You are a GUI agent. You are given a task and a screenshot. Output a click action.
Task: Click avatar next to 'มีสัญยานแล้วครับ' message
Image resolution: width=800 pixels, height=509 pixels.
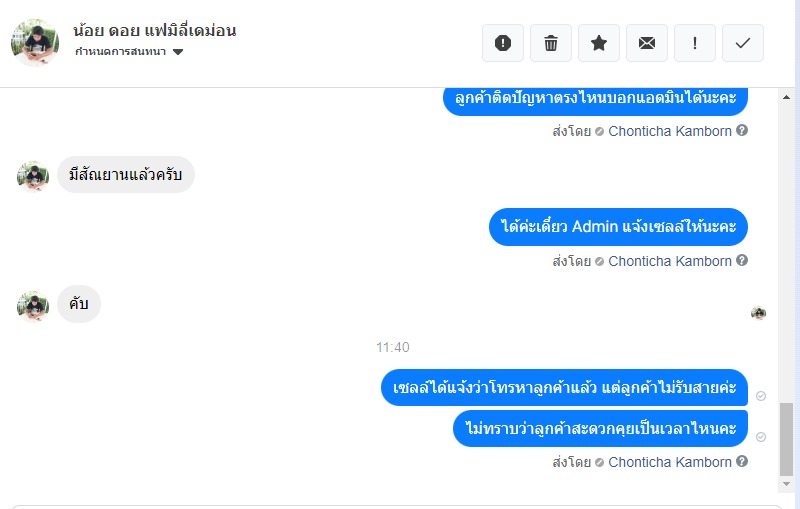click(x=33, y=176)
